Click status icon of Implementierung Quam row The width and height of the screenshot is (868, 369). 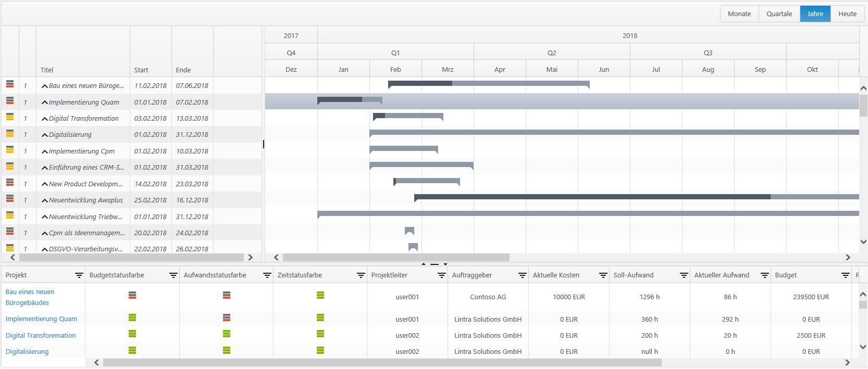click(x=10, y=100)
